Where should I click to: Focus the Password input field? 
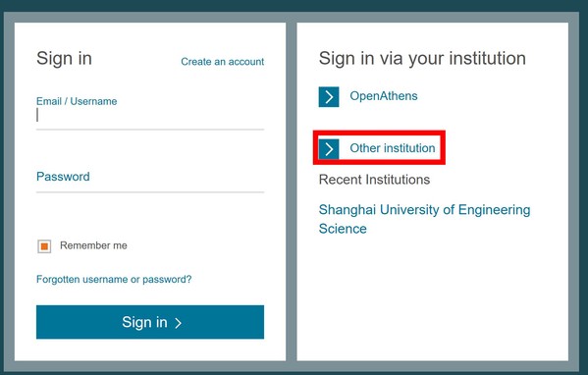pos(150,183)
